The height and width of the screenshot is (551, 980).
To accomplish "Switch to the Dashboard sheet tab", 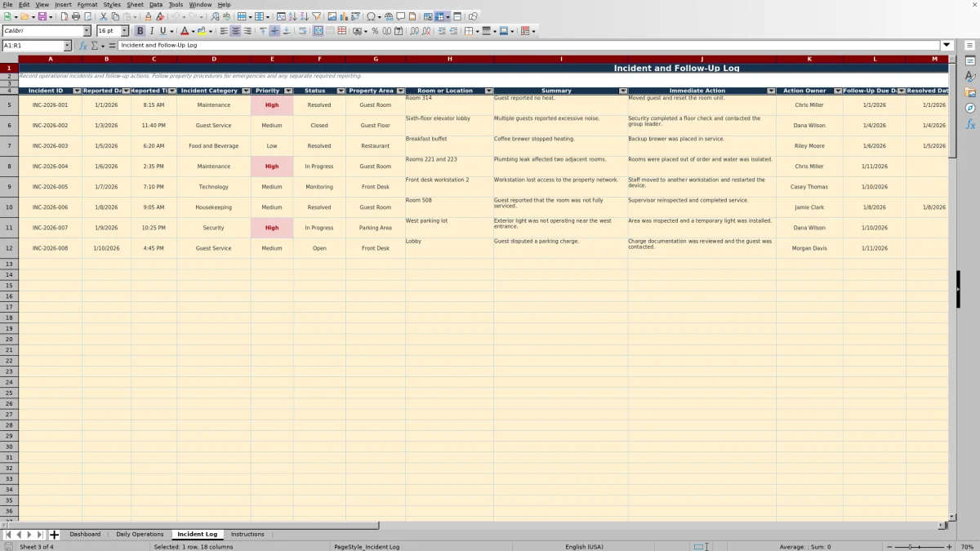I will pyautogui.click(x=85, y=534).
